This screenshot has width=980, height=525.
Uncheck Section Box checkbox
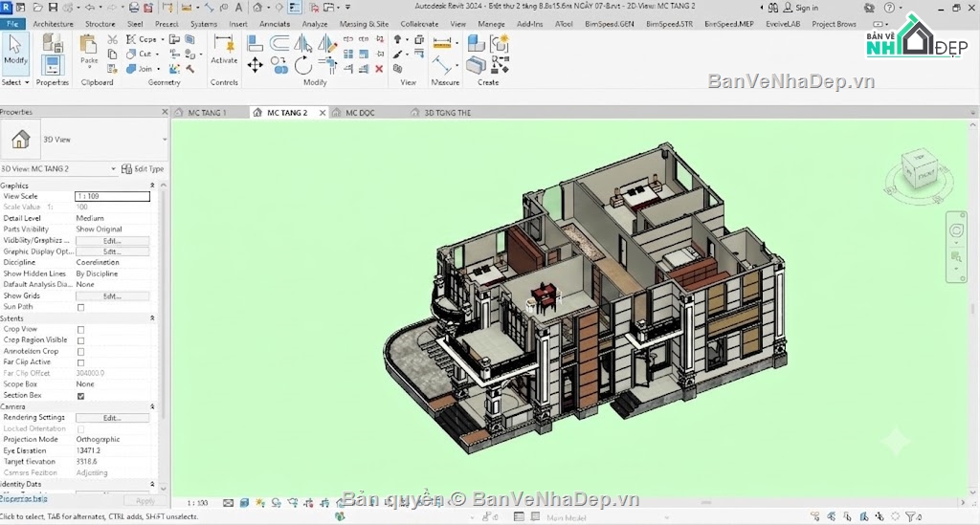(x=80, y=396)
